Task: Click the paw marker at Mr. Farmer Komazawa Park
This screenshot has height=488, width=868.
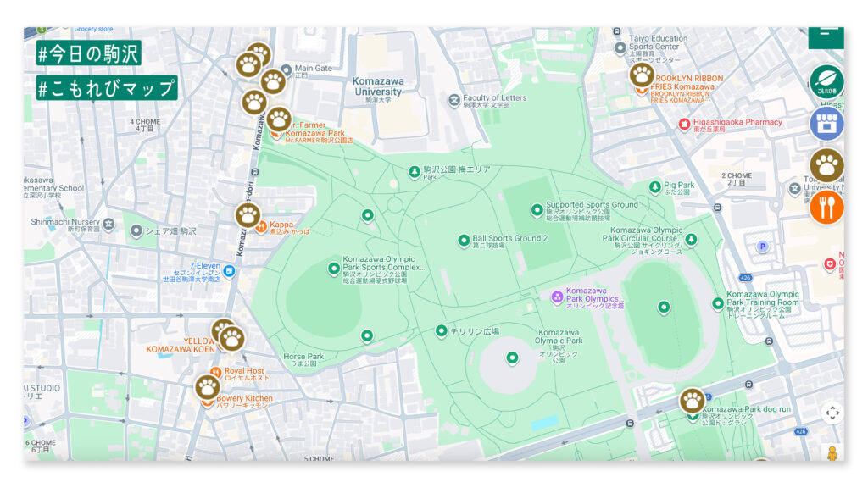Action: click(x=279, y=119)
